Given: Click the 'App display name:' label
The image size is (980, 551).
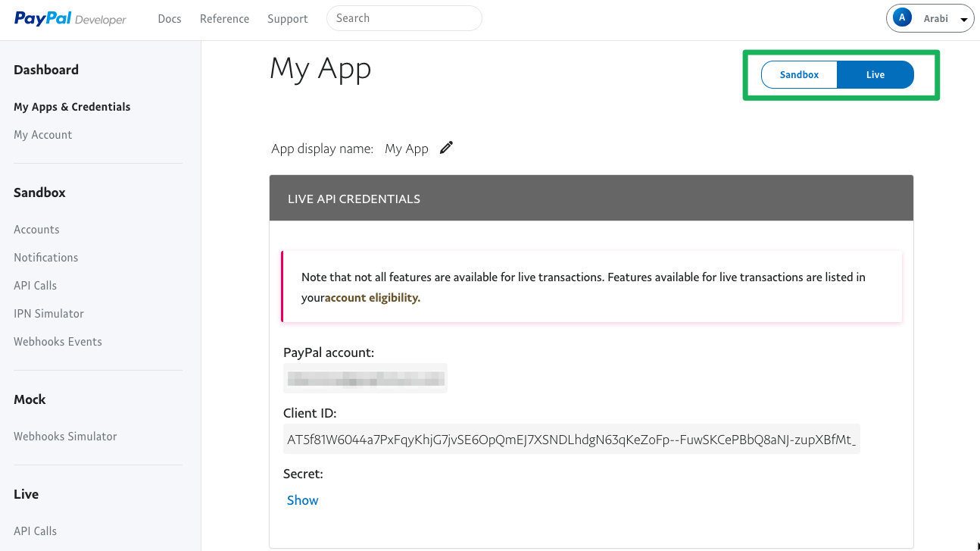Looking at the screenshot, I should click(323, 149).
